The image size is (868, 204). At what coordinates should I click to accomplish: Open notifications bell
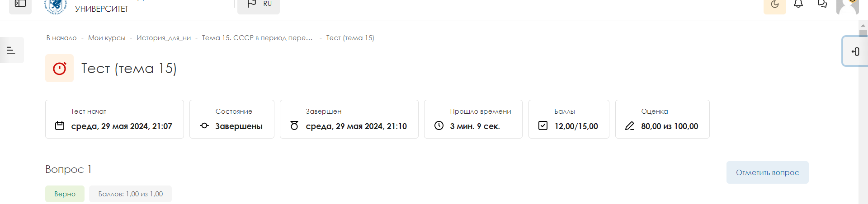pos(798,5)
